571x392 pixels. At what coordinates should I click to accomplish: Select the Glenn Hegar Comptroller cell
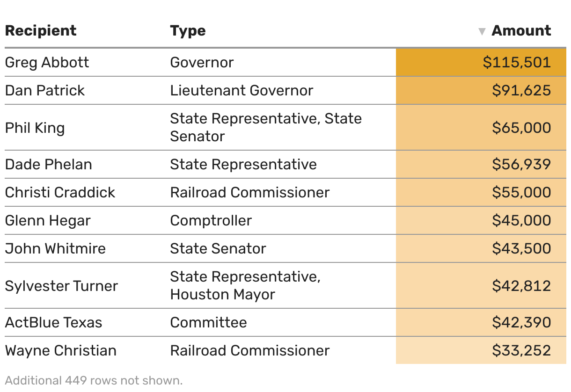[211, 220]
